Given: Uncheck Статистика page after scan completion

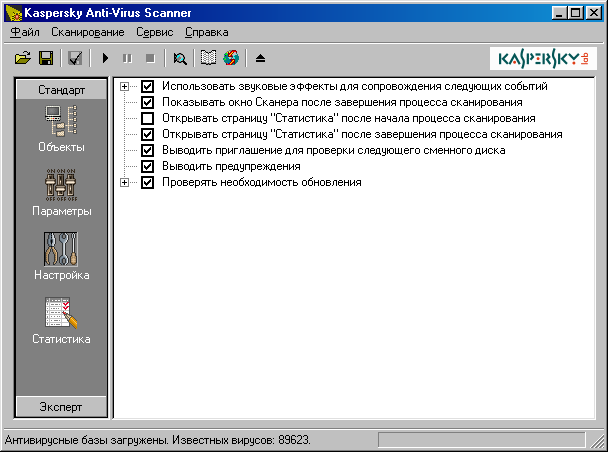Looking at the screenshot, I should click(x=147, y=135).
